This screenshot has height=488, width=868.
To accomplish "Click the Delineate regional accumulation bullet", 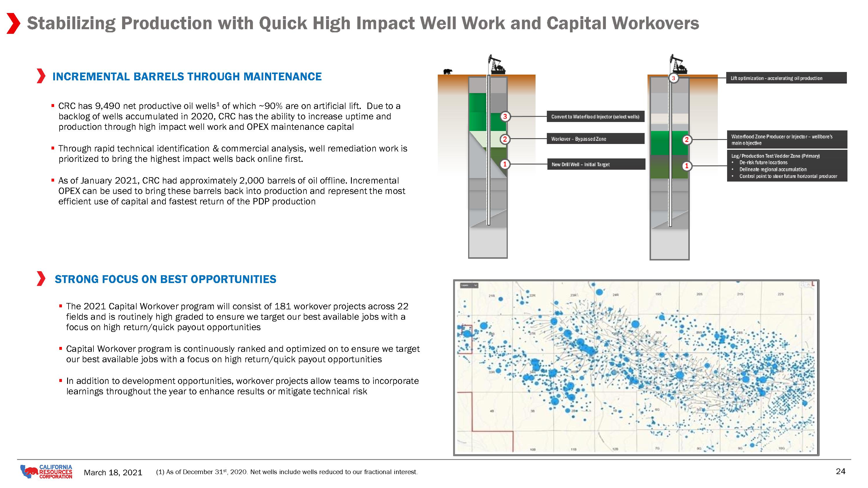I will (x=773, y=169).
